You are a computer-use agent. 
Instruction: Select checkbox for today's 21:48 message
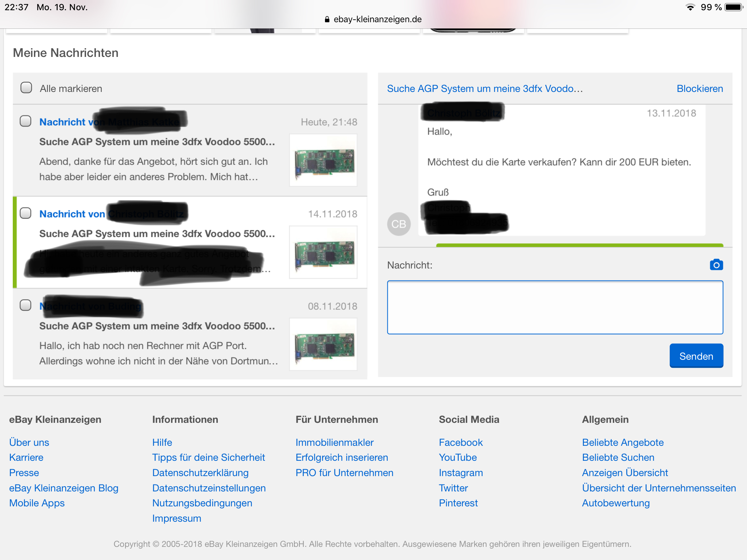pos(26,121)
